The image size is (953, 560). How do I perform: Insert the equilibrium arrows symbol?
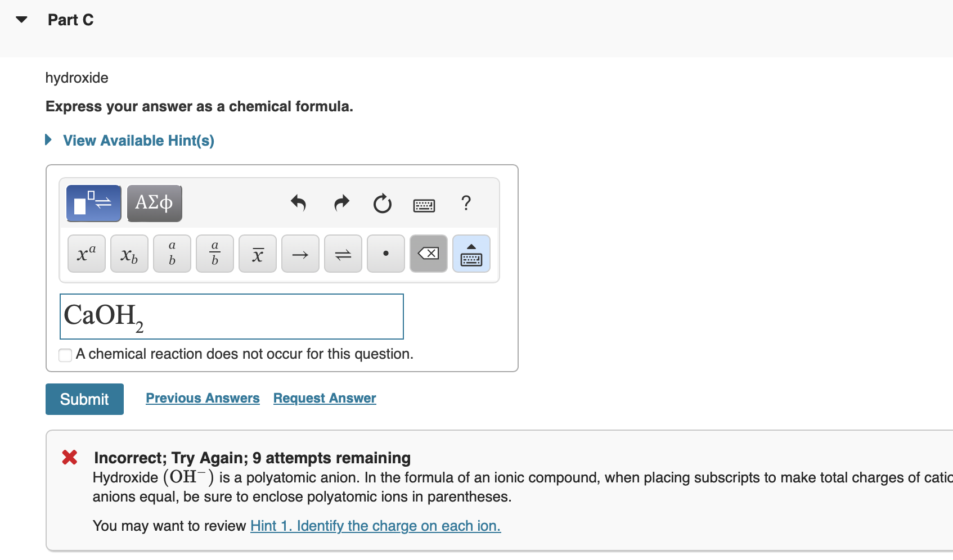(343, 254)
